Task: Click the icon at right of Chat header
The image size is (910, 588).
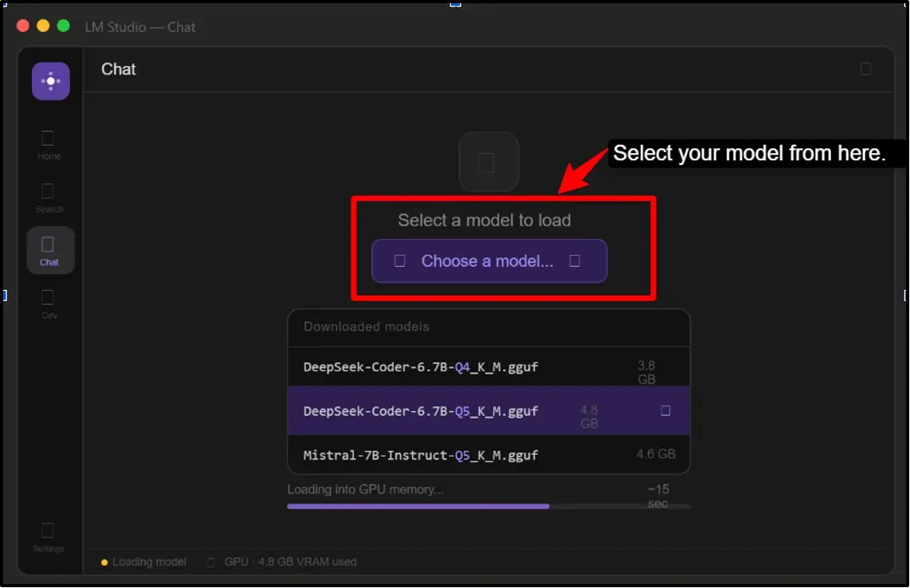Action: (865, 69)
